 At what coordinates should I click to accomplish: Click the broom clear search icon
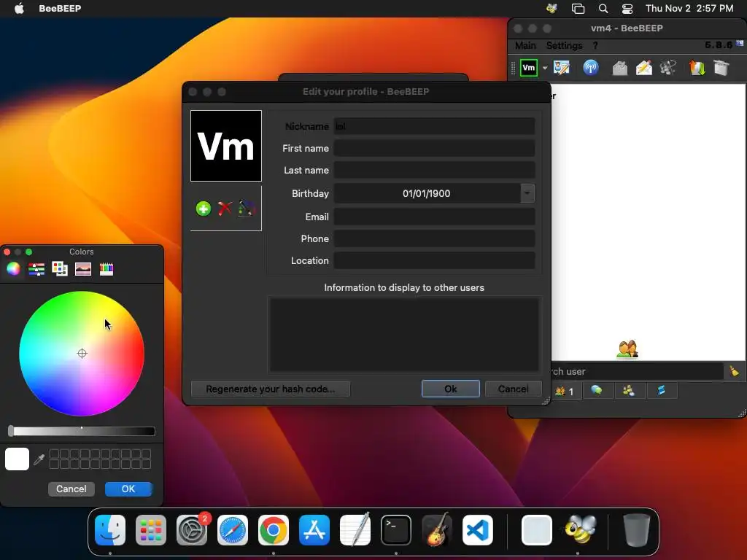click(734, 371)
